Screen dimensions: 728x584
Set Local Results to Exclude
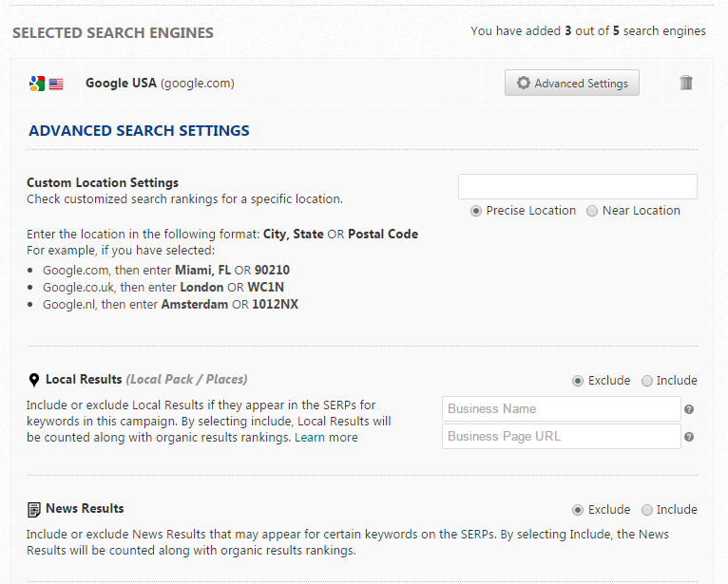tap(578, 381)
